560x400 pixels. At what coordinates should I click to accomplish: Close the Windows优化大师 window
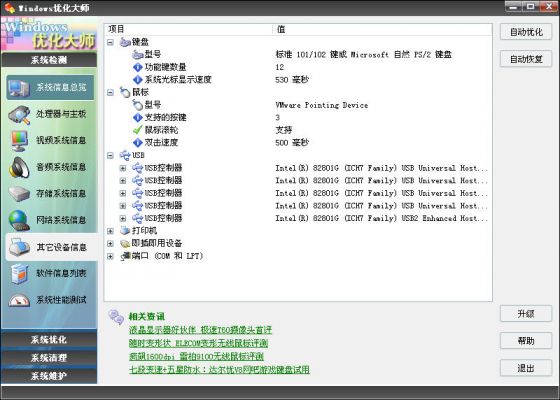(x=548, y=6)
